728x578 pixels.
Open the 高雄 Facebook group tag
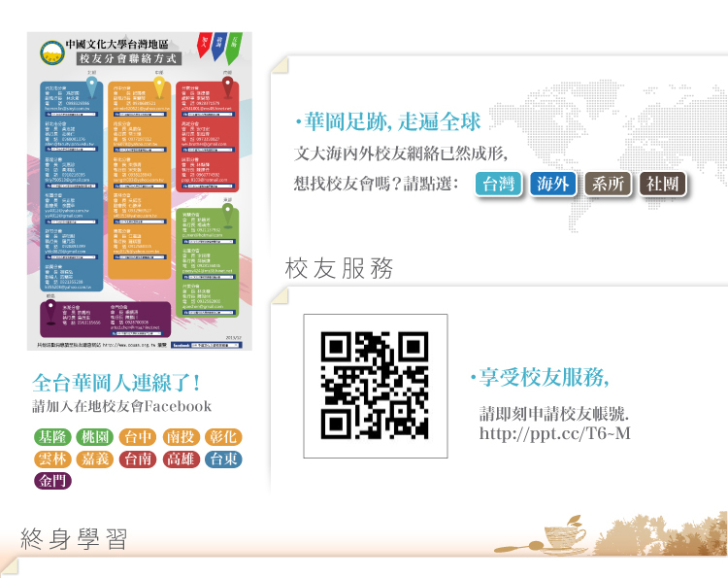[182, 459]
